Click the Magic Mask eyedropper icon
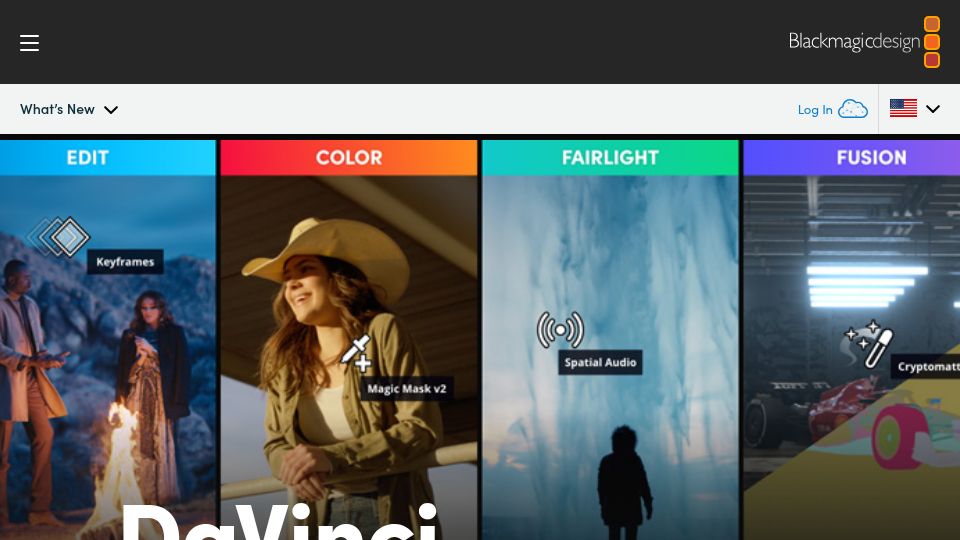960x540 pixels. click(x=357, y=353)
